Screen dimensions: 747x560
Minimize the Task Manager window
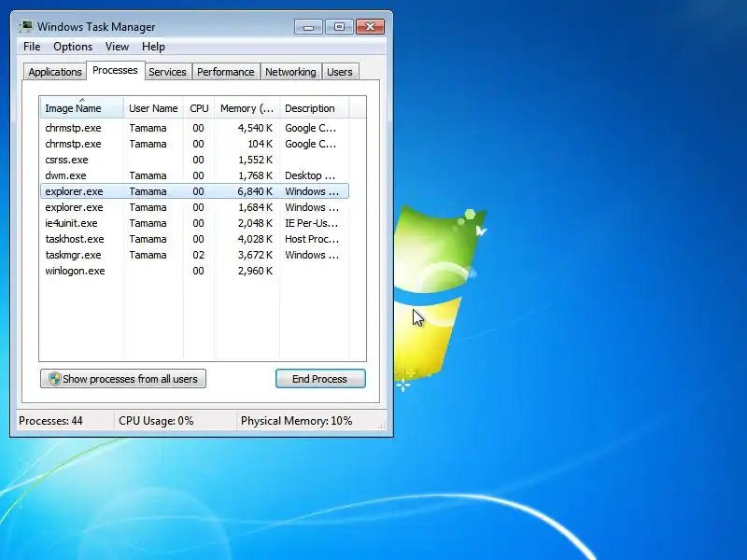coord(308,27)
